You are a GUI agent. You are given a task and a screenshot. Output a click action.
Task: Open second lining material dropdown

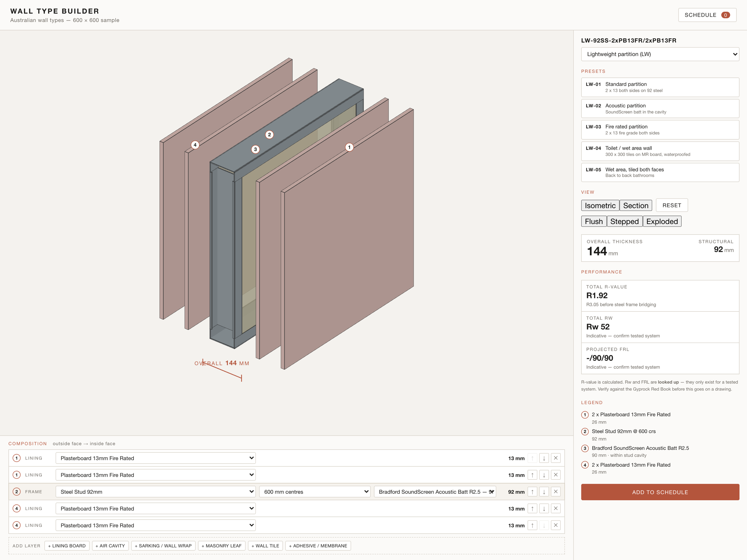[156, 475]
